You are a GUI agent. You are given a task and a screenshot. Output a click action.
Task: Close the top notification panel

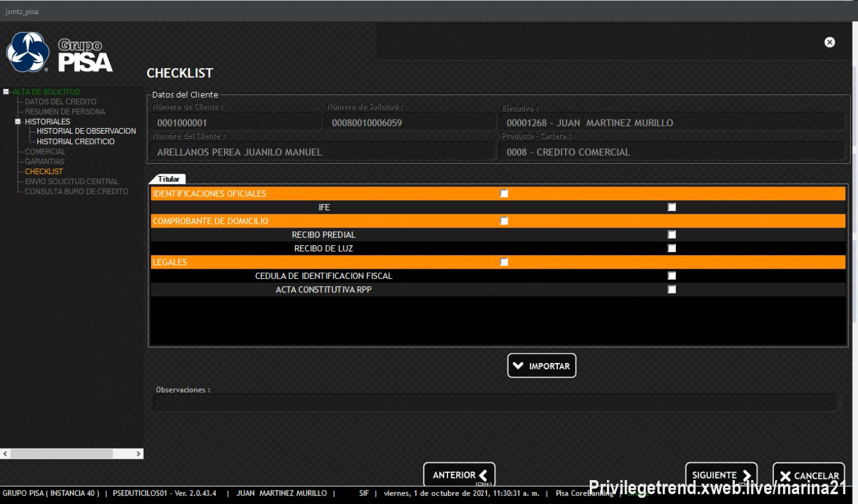tap(829, 42)
